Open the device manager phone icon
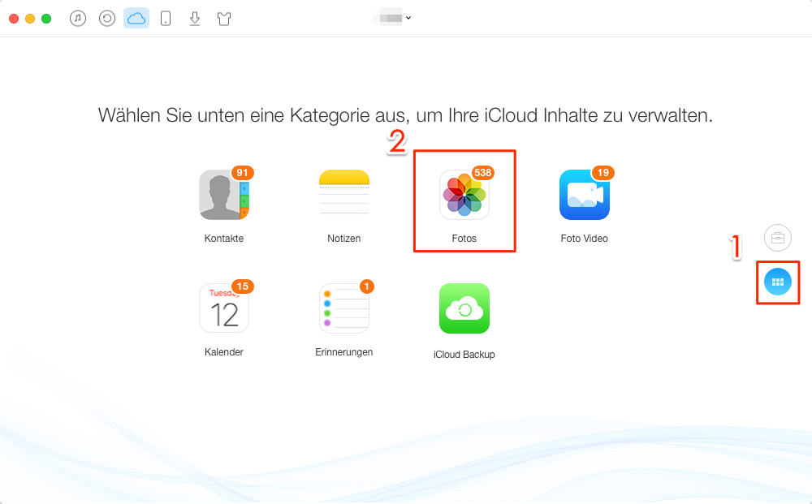 (165, 19)
